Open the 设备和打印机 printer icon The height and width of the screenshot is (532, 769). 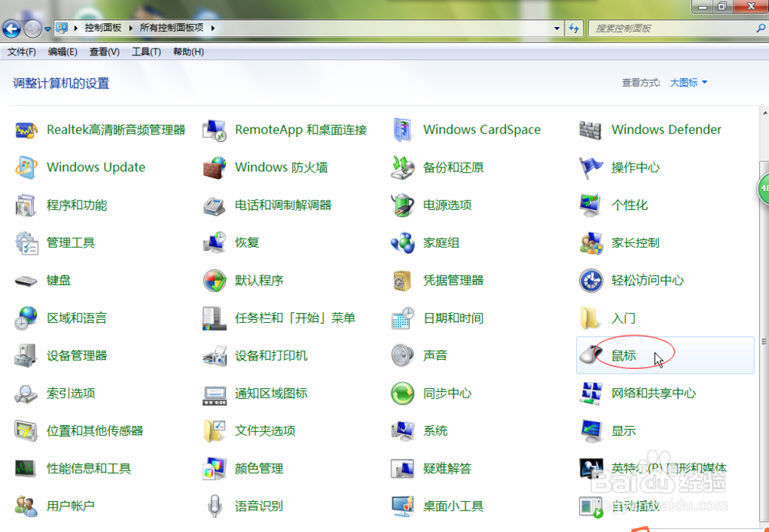[215, 355]
